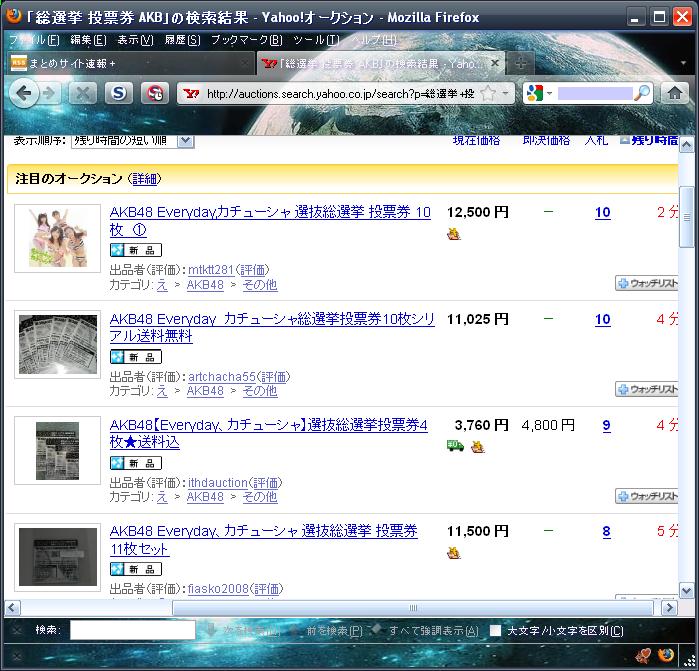Open the ヘルプ(H) menu
699x671 pixels.
374,40
